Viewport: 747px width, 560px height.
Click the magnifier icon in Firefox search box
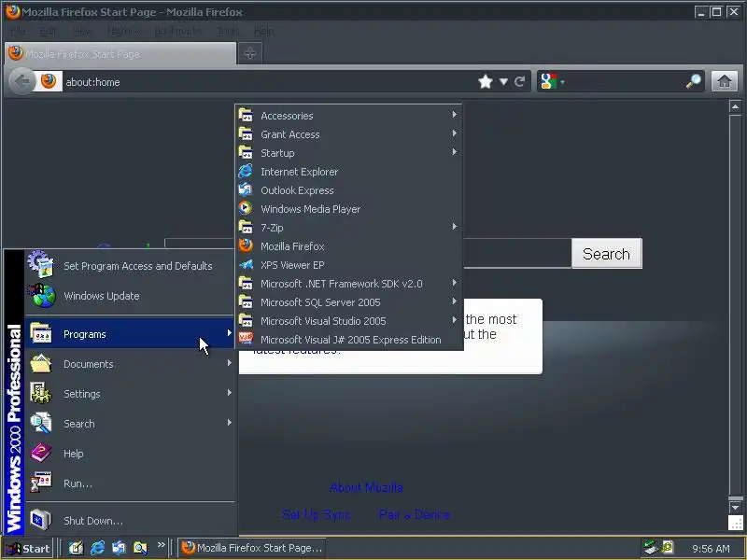(x=694, y=81)
